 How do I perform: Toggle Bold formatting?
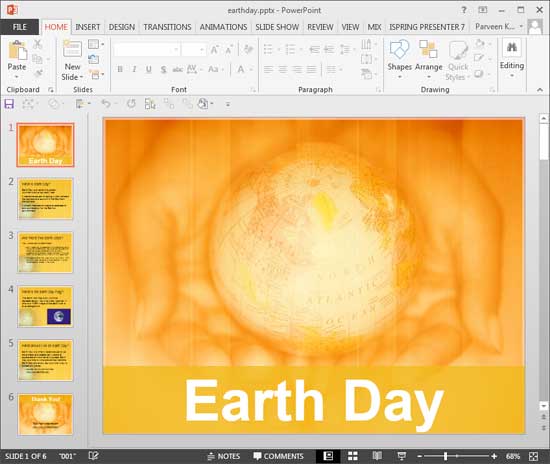pyautogui.click(x=120, y=69)
